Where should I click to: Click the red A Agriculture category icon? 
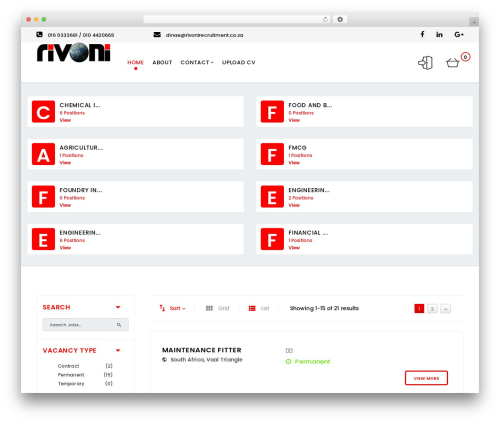pyautogui.click(x=43, y=154)
